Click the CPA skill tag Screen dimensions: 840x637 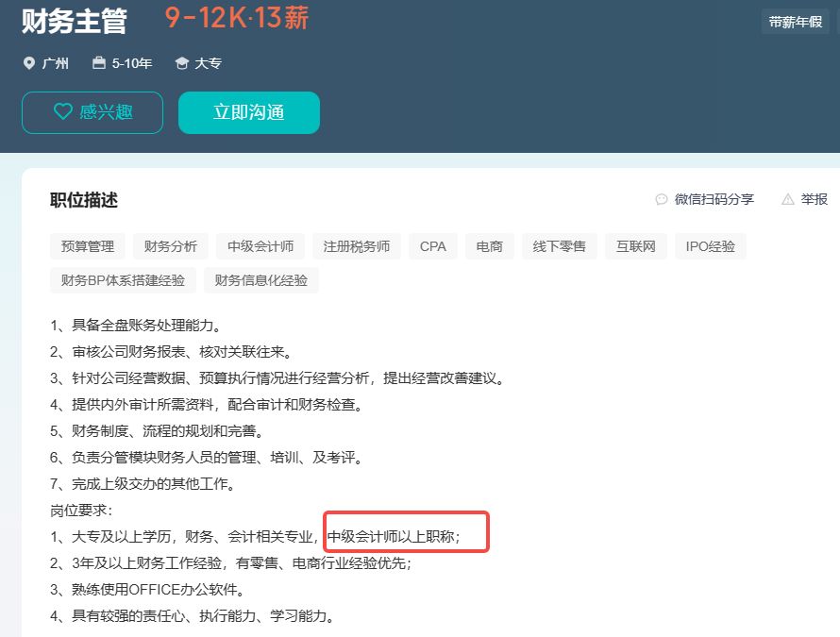[432, 245]
